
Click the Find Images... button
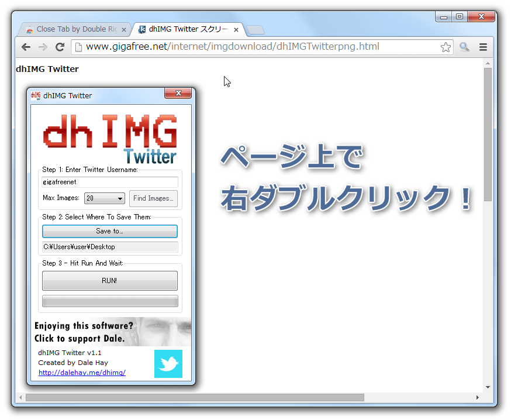[x=153, y=198]
